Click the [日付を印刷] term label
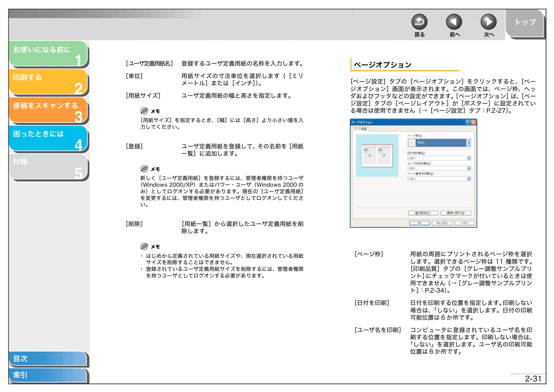This screenshot has height=392, width=554. click(x=372, y=303)
